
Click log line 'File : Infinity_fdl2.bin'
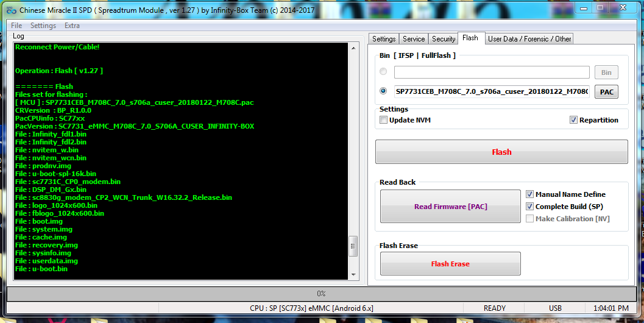coord(51,142)
